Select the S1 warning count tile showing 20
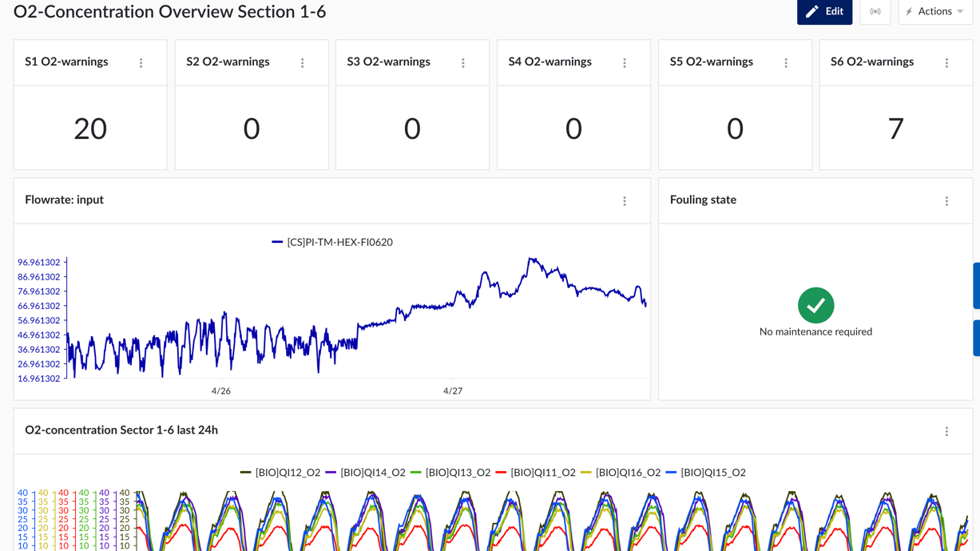Screen dimensions: 980x551 (90, 128)
